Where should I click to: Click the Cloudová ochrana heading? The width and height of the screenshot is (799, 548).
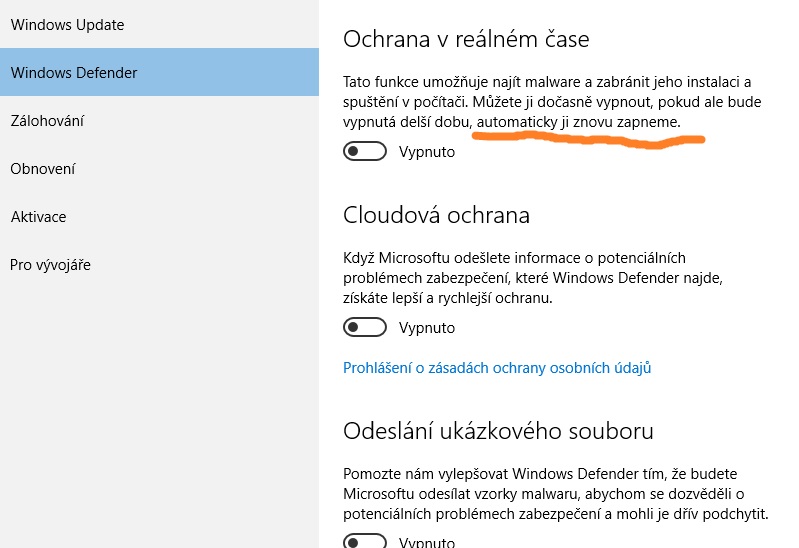436,215
